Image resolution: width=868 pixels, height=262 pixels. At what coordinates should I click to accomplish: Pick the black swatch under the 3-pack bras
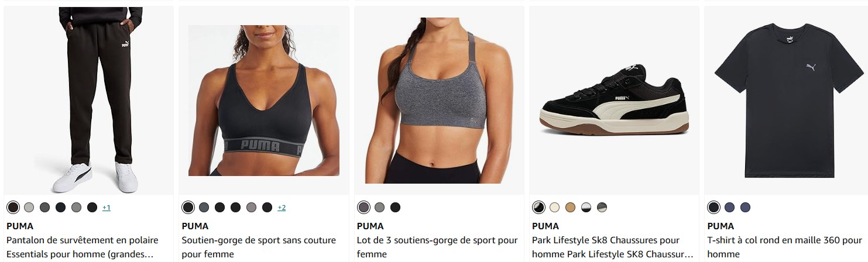(x=395, y=207)
